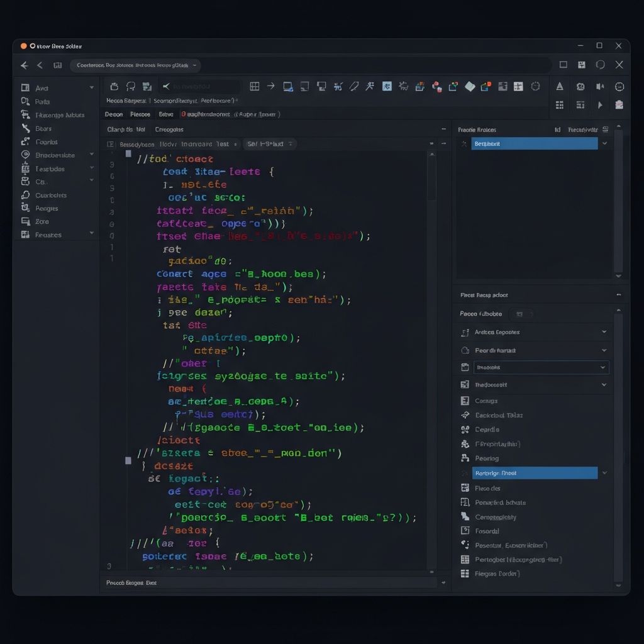Switch to the Crneogotes tab
Image resolution: width=644 pixels, height=644 pixels.
click(x=169, y=130)
